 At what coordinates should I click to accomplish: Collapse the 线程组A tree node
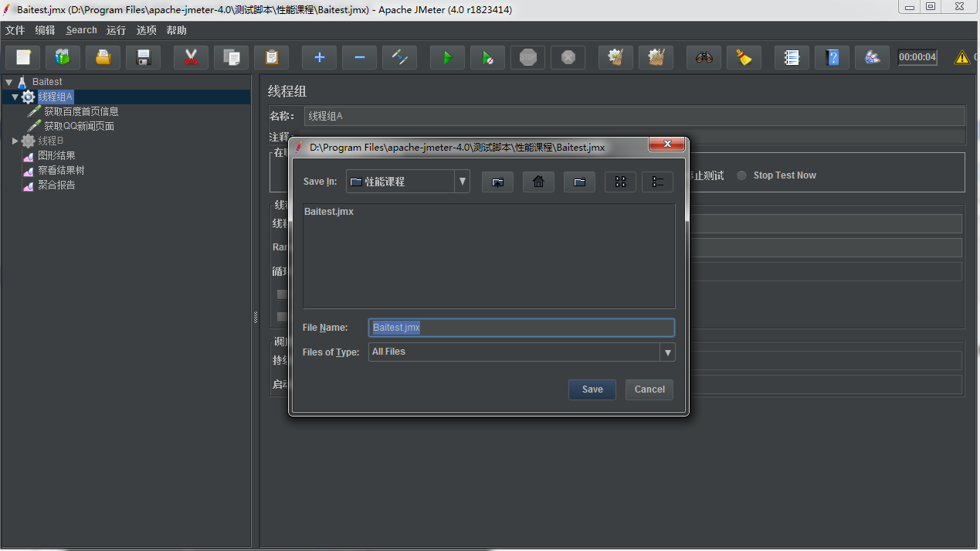(x=15, y=97)
